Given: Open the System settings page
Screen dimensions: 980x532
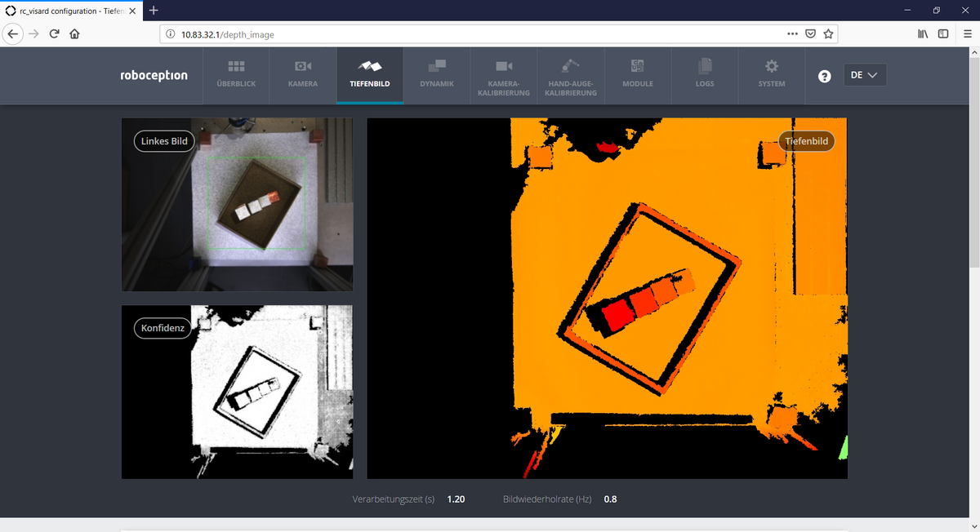Looking at the screenshot, I should point(772,74).
